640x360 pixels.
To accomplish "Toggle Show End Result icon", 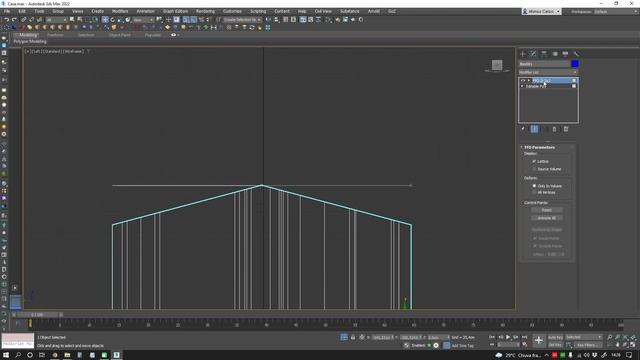I will tap(534, 129).
